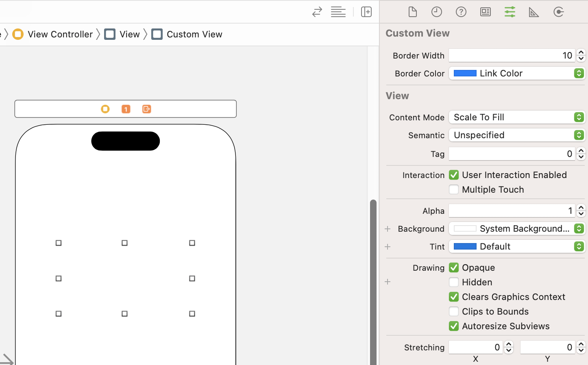Viewport: 588px width, 365px height.
Task: Open the editor options lines icon
Action: tap(338, 12)
